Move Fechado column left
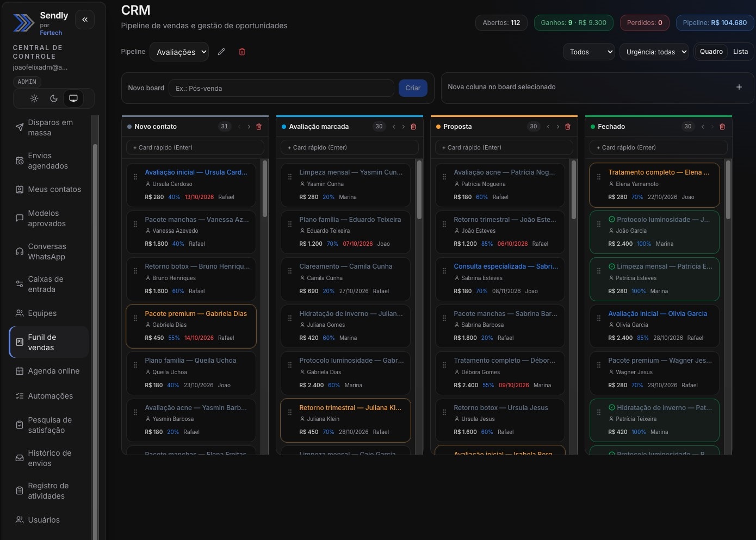Image resolution: width=756 pixels, height=540 pixels. tap(703, 127)
